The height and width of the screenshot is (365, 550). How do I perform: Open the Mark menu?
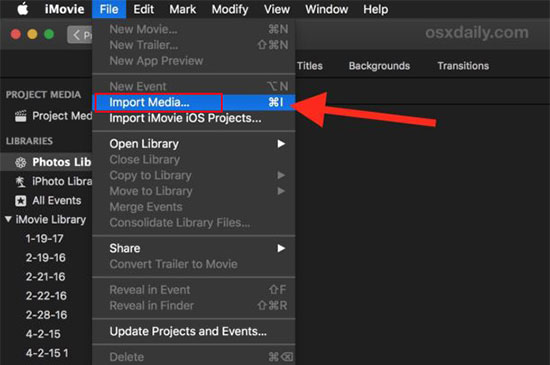pos(182,9)
